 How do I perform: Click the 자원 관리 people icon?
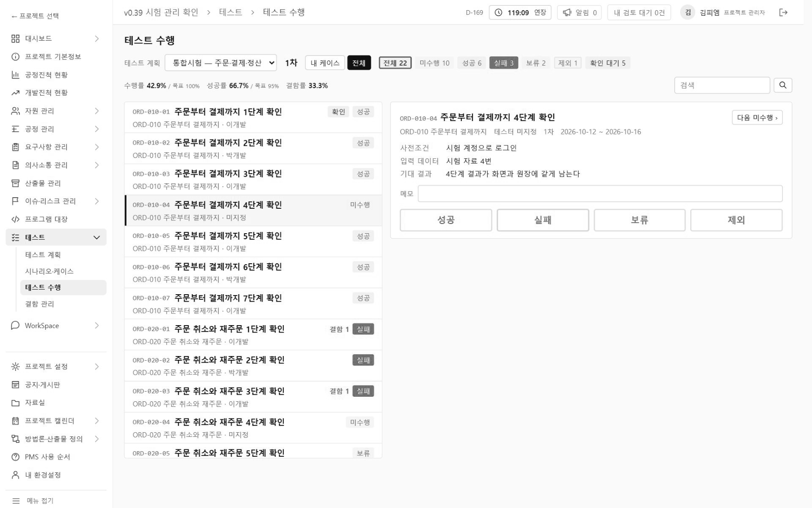click(15, 111)
